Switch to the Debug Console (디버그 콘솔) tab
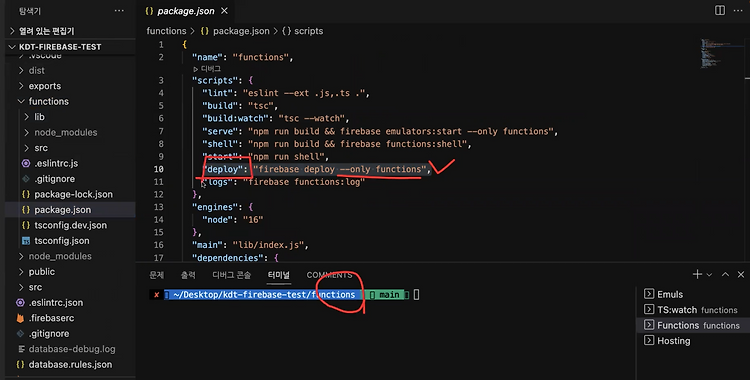Image resolution: width=750 pixels, height=380 pixels. click(x=232, y=275)
